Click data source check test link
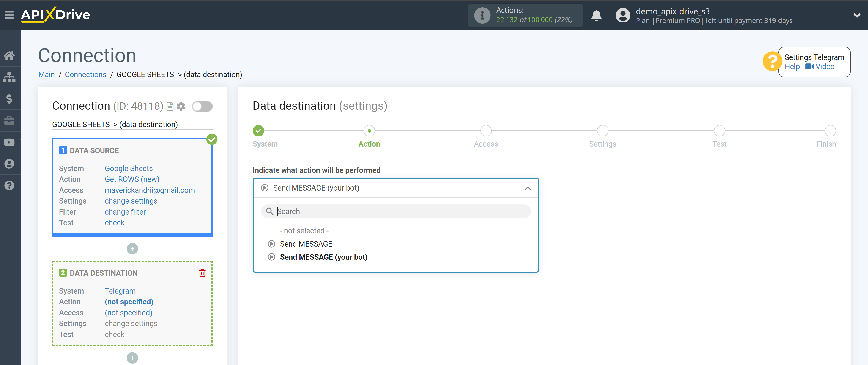 tap(115, 223)
